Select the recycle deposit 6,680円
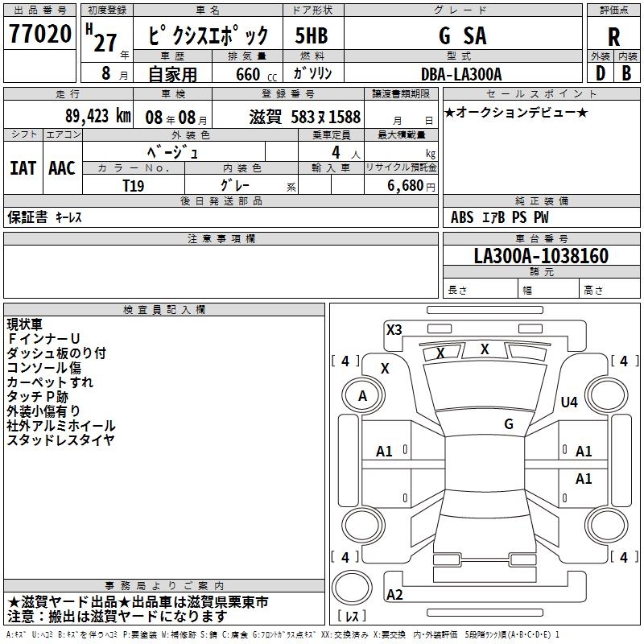 click(x=411, y=186)
